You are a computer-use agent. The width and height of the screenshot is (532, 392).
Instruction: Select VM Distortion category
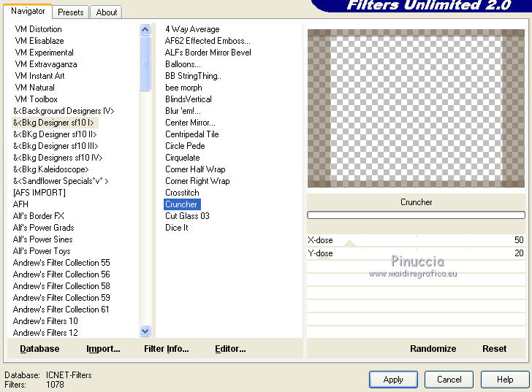coord(38,29)
